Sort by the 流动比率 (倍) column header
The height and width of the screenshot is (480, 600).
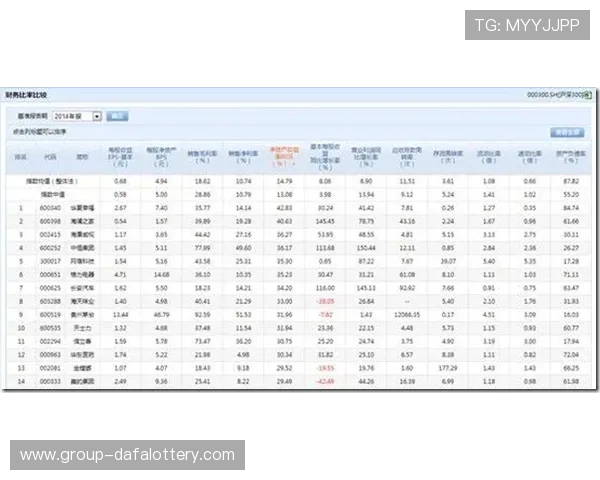click(x=489, y=157)
